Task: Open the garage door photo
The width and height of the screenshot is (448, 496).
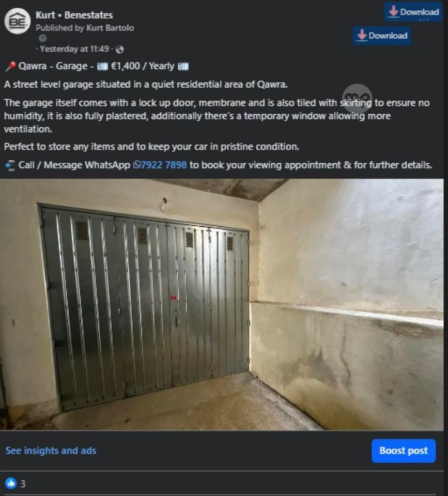Action: (222, 305)
